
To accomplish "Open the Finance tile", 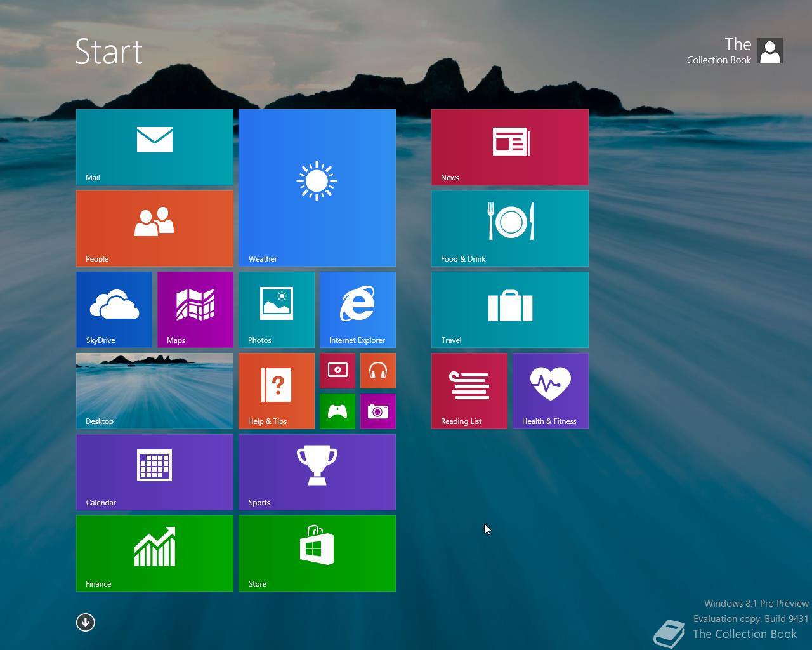I will pos(155,554).
